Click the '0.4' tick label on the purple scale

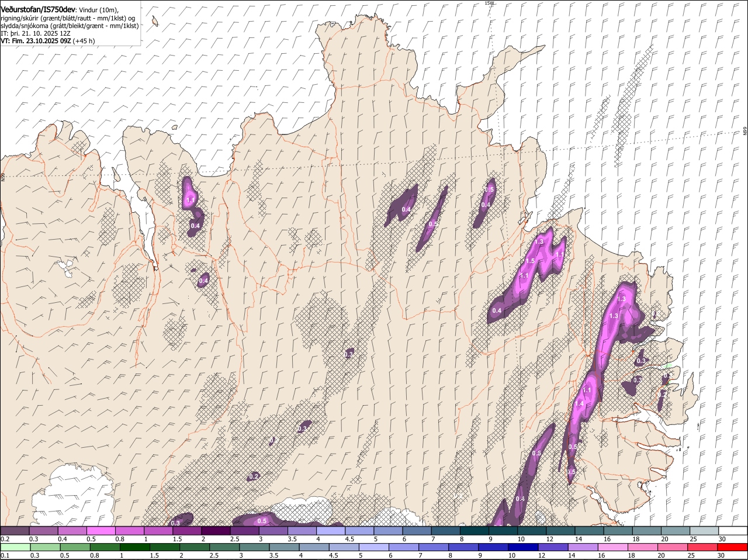tap(63, 539)
